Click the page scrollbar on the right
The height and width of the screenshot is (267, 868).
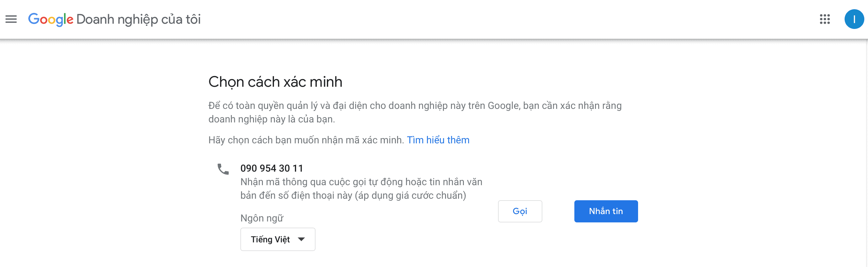[866, 153]
